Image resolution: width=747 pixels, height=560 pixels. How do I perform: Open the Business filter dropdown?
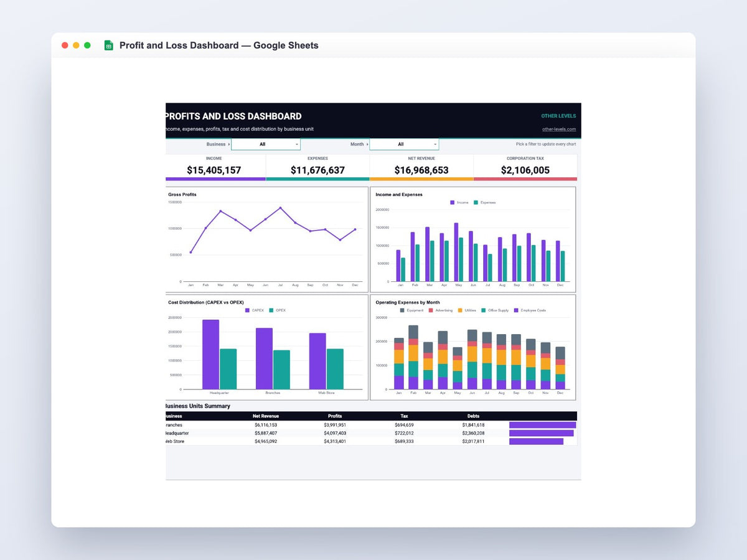[x=266, y=144]
